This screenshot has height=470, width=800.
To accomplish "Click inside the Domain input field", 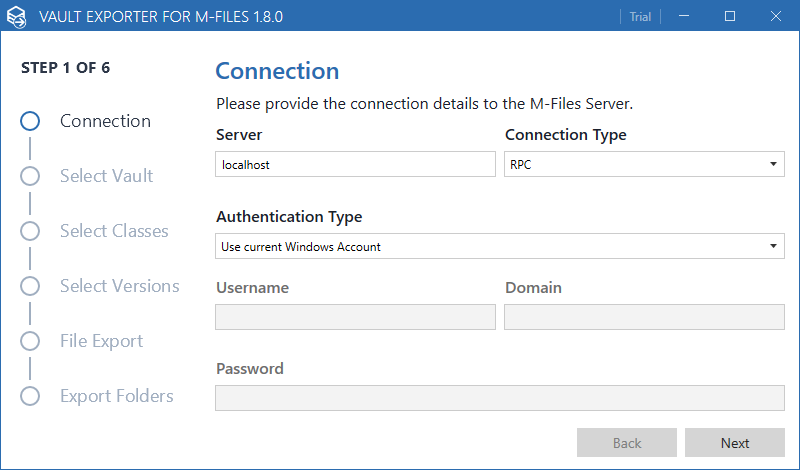I will (644, 317).
